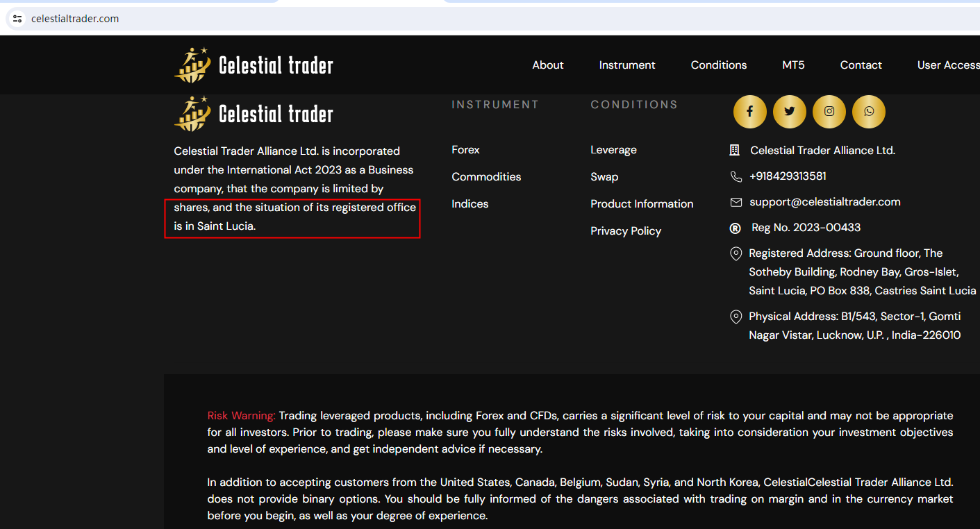
Task: Open the Contact page from navigation
Action: (861, 65)
